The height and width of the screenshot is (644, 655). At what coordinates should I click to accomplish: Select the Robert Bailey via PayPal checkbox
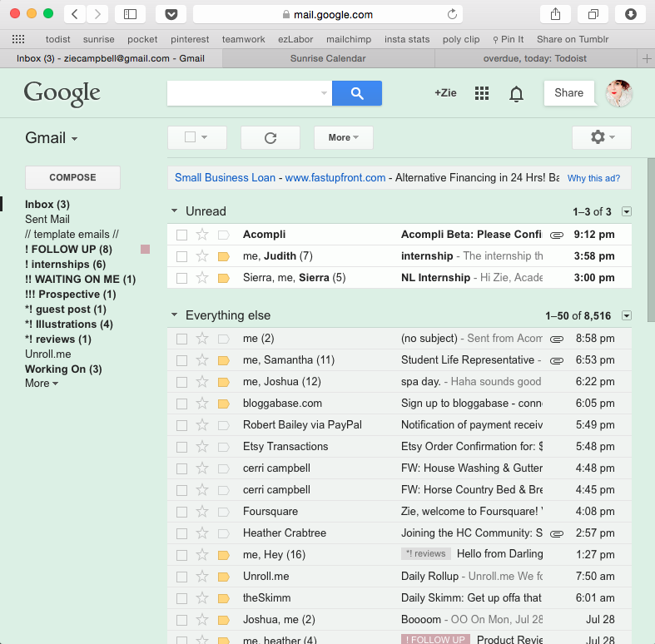181,425
